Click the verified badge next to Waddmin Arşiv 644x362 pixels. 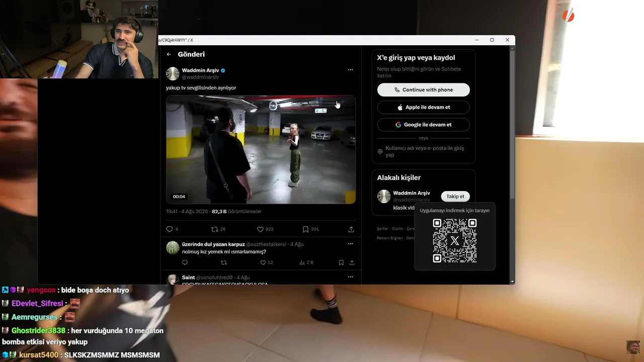coord(223,70)
